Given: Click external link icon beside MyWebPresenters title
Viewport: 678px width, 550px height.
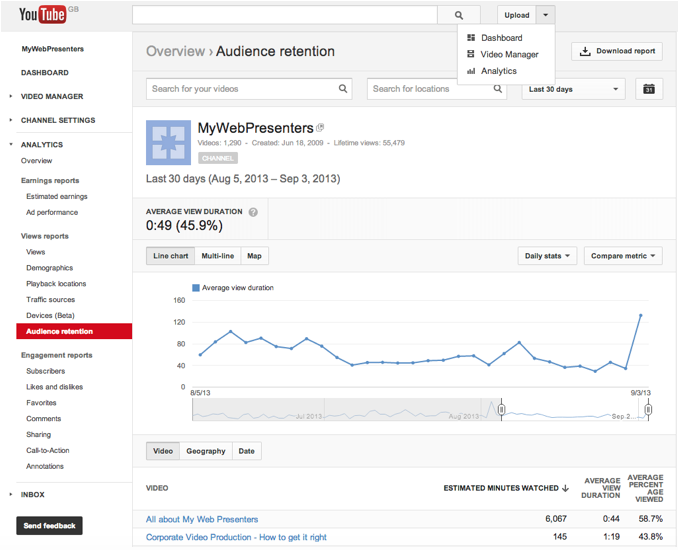Looking at the screenshot, I should tap(320, 128).
